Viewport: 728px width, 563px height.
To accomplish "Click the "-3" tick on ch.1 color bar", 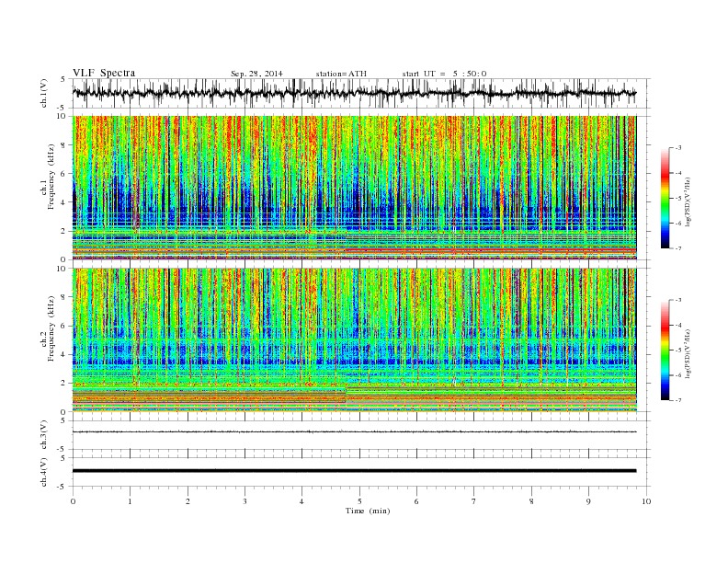I will [678, 148].
